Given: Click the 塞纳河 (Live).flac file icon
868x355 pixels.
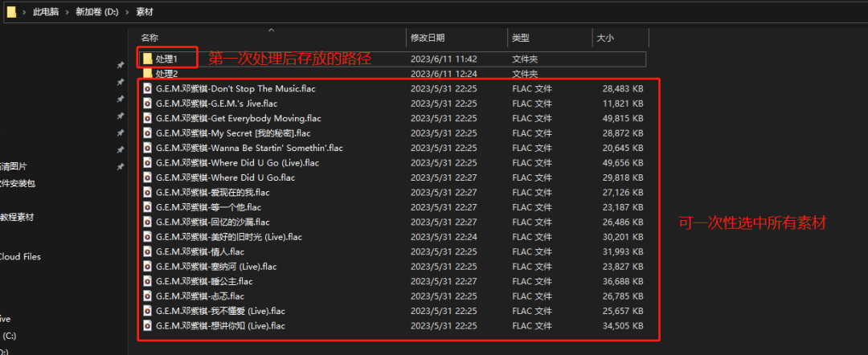Looking at the screenshot, I should [x=147, y=267].
